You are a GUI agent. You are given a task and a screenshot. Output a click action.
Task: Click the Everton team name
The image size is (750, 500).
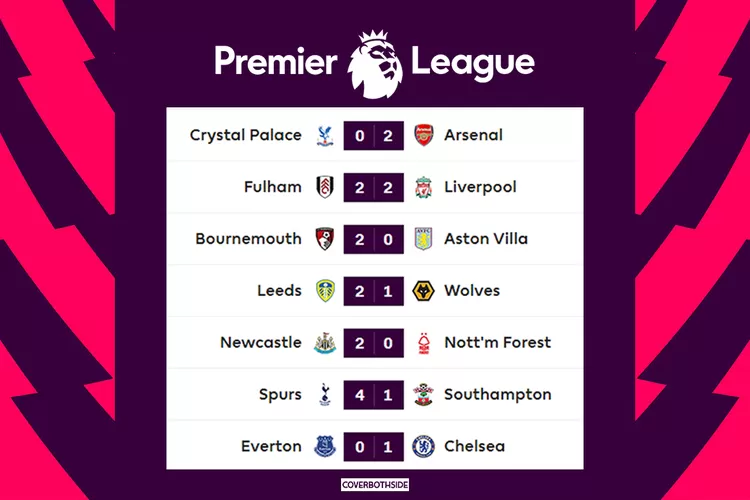pos(272,446)
